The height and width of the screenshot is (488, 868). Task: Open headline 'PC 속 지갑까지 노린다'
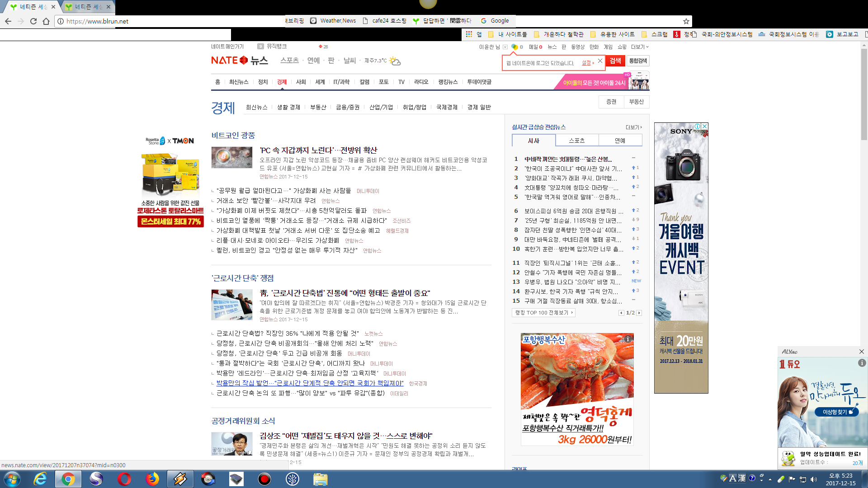(318, 150)
